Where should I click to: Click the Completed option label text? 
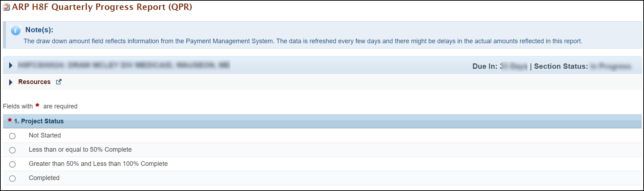(x=44, y=178)
